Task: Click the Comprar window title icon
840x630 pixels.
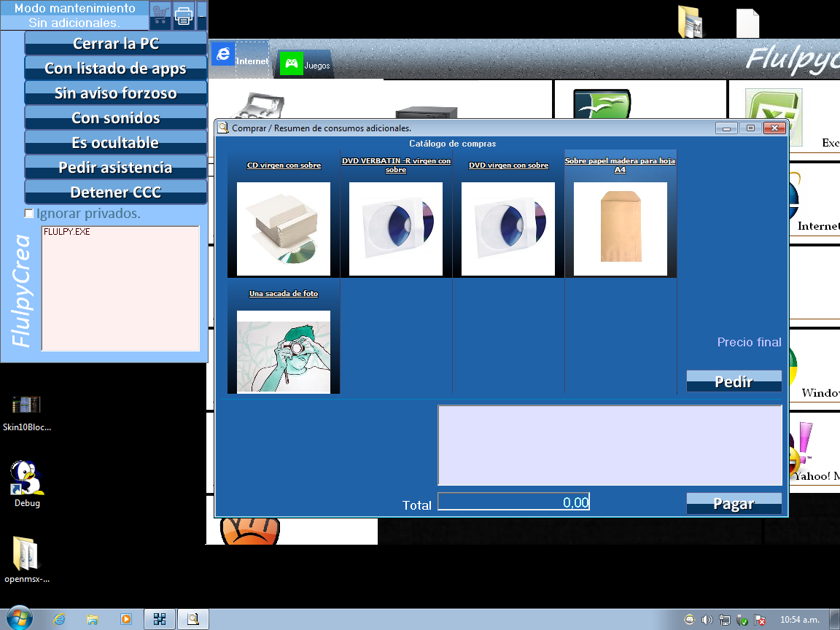Action: click(x=223, y=128)
